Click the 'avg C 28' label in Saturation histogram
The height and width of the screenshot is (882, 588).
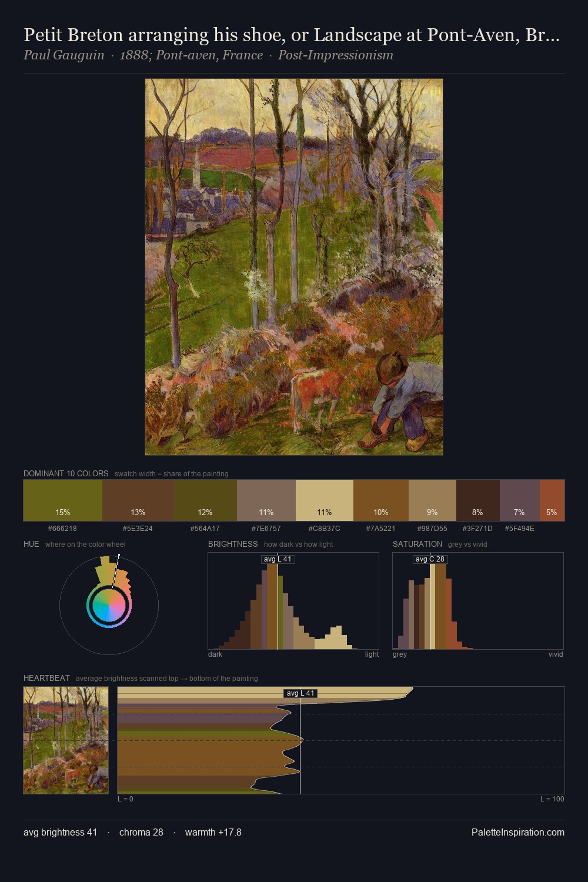(430, 559)
